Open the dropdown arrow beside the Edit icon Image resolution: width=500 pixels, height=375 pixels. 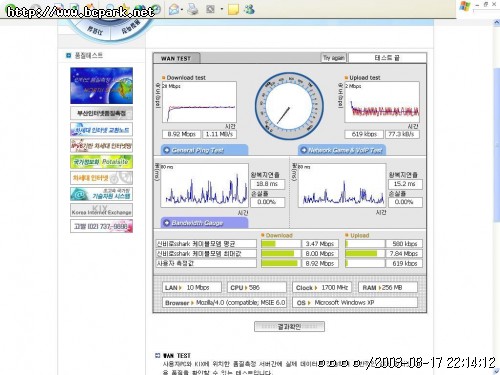tap(222, 9)
